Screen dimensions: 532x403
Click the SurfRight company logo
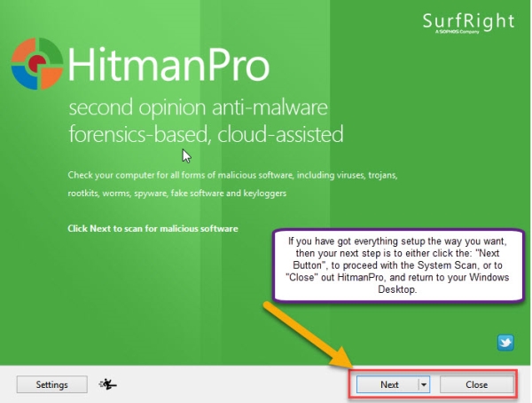pos(468,23)
